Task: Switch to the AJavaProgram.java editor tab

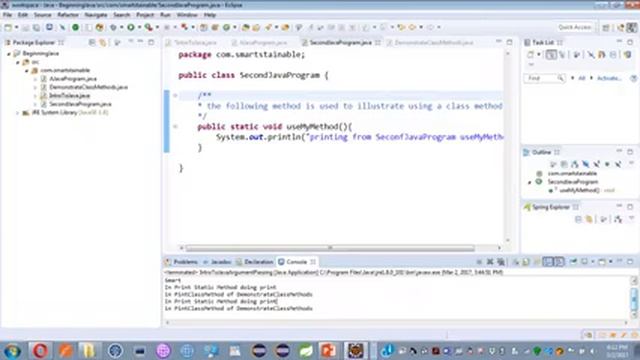Action: [260, 42]
